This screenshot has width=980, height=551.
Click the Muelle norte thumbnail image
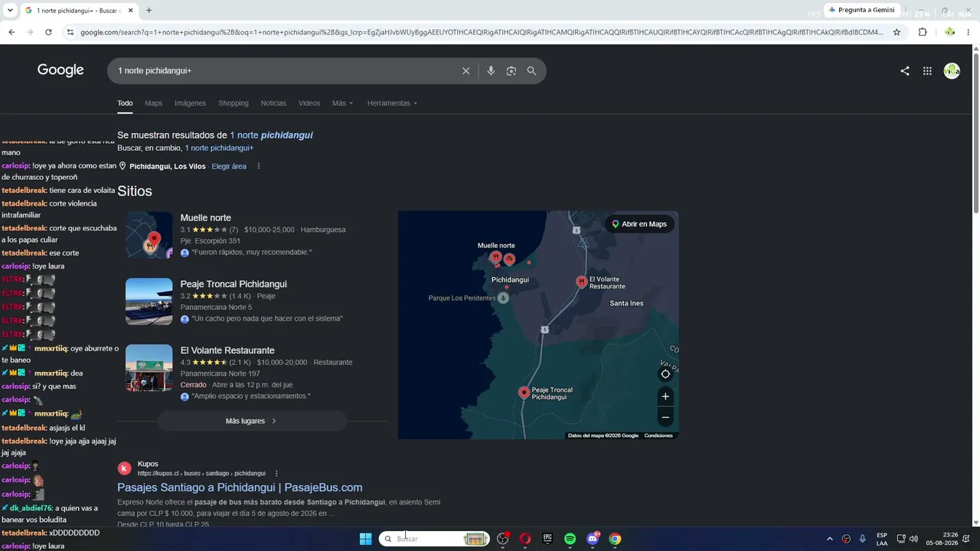point(149,235)
